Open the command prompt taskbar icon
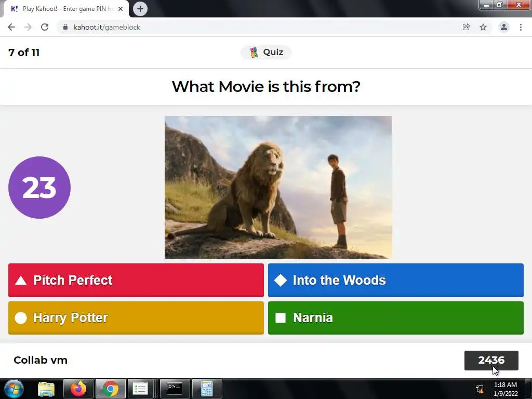 [175, 389]
